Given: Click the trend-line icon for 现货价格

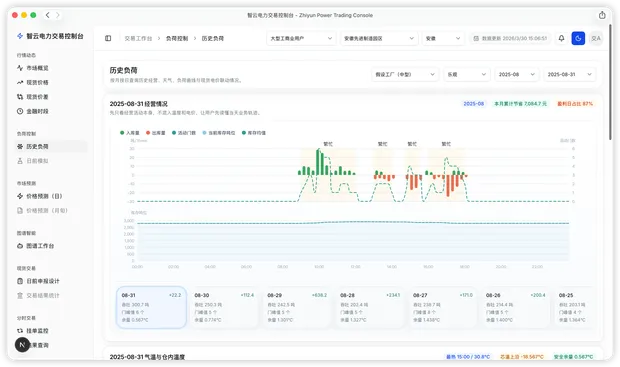Looking at the screenshot, I should pyautogui.click(x=20, y=82).
